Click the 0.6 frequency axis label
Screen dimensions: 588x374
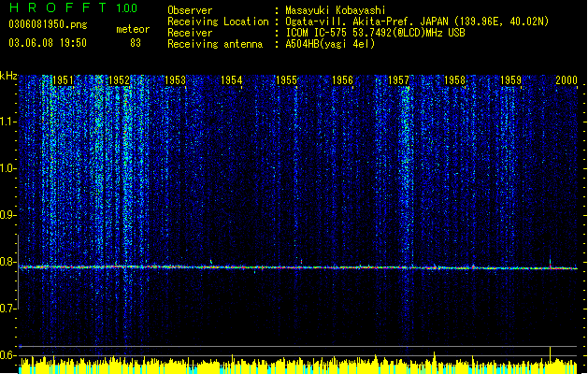coord(8,355)
